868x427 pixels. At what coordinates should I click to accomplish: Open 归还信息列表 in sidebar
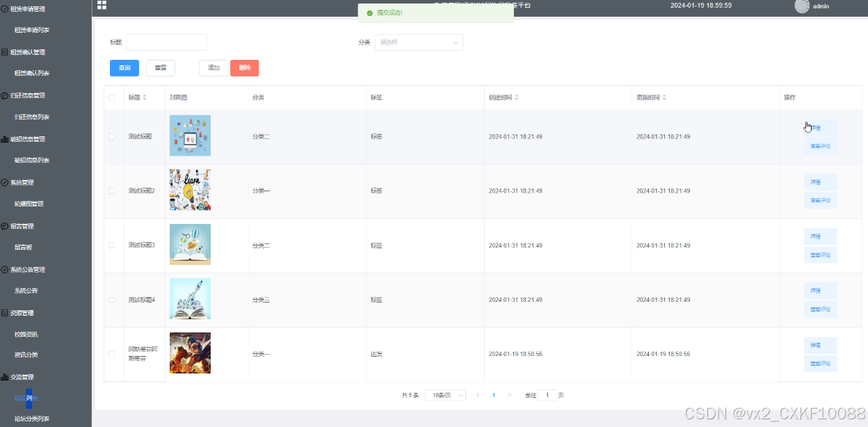tap(32, 117)
